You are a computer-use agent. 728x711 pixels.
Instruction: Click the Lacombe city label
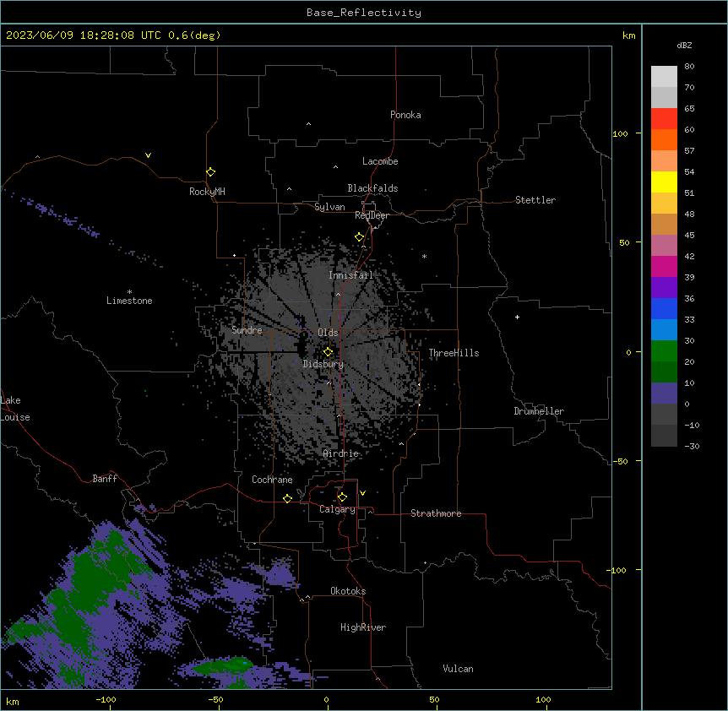[x=380, y=161]
